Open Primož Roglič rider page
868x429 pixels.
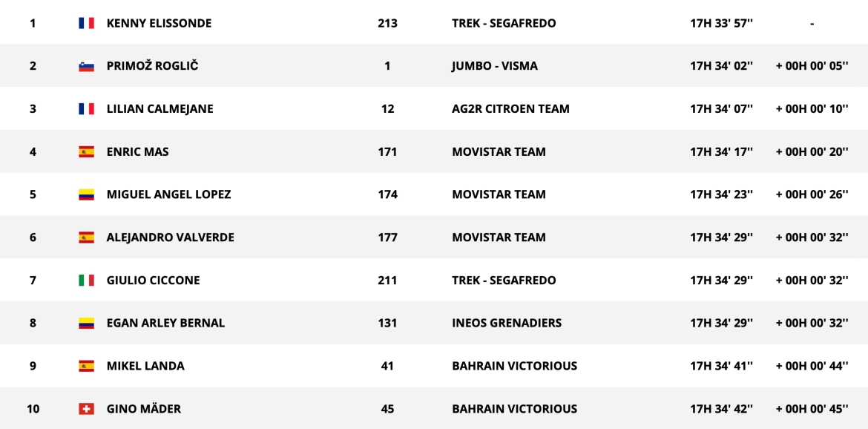(152, 66)
